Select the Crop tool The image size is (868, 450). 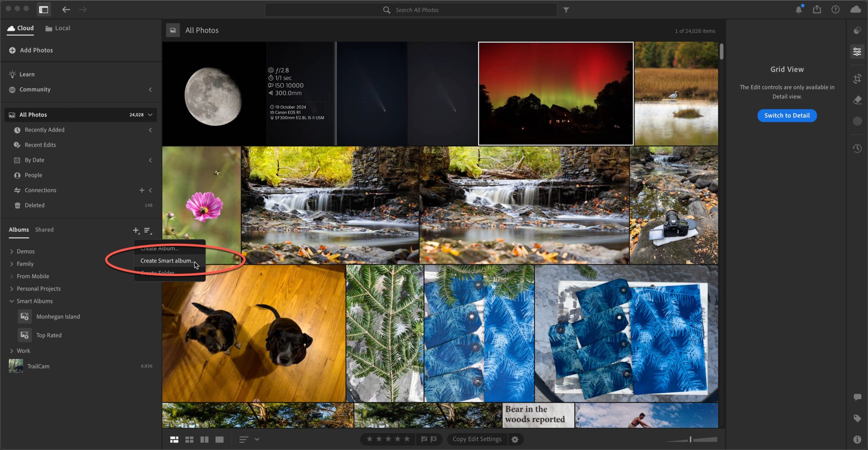tap(857, 79)
